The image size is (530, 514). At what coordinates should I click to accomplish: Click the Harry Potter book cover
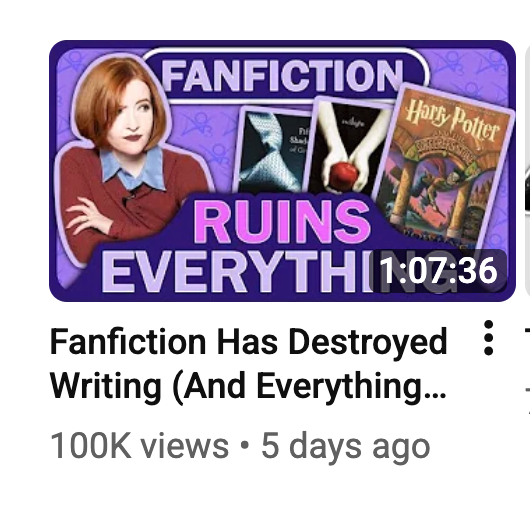coord(445,165)
